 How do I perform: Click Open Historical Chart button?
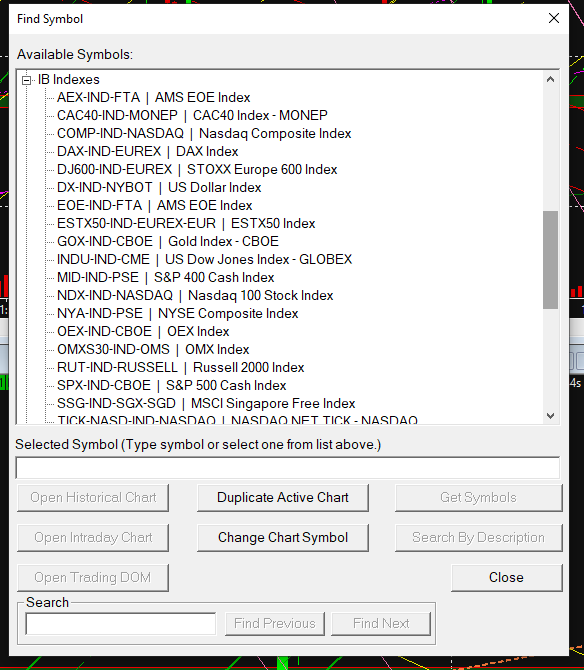pyautogui.click(x=93, y=497)
